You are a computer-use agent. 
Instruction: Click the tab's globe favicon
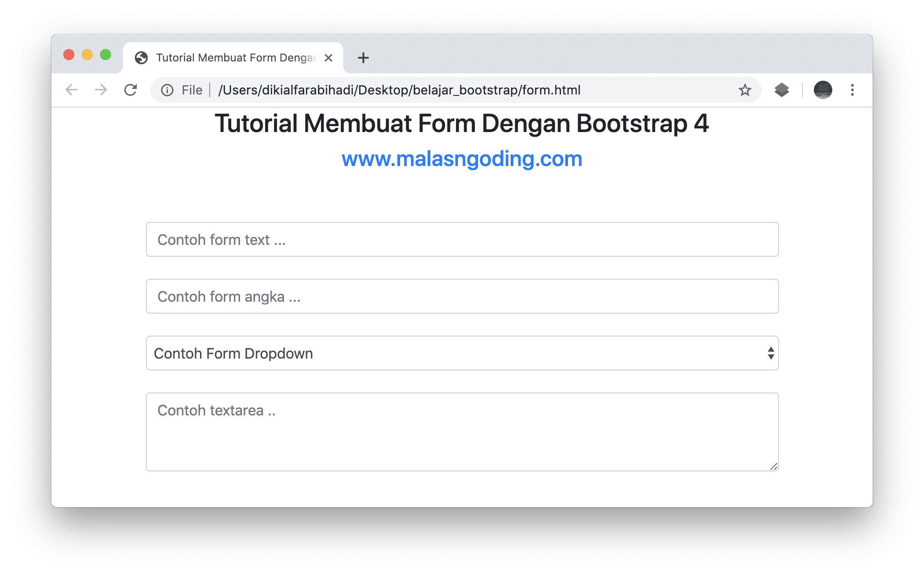tap(140, 57)
